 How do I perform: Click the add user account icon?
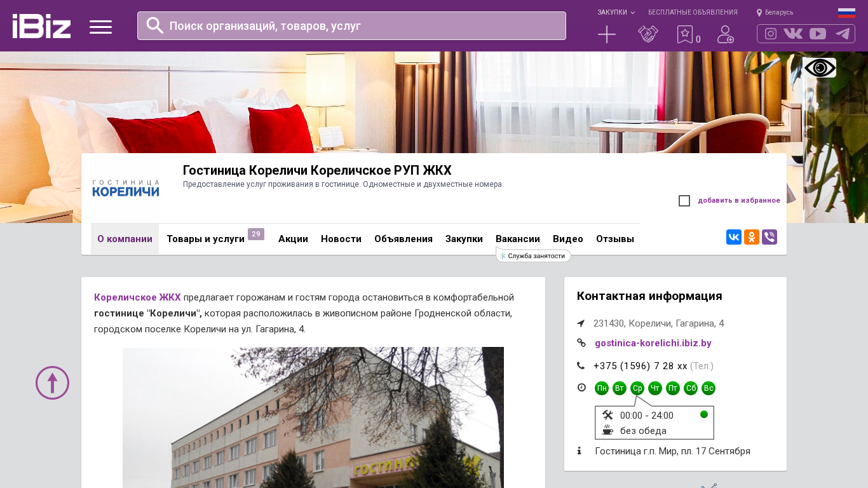[x=726, y=34]
